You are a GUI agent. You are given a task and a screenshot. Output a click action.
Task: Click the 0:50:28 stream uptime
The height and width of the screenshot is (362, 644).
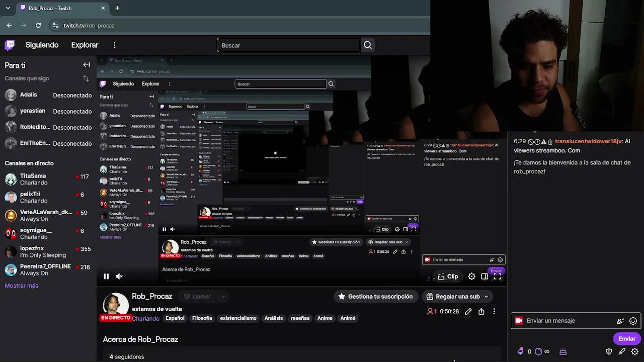(x=449, y=312)
